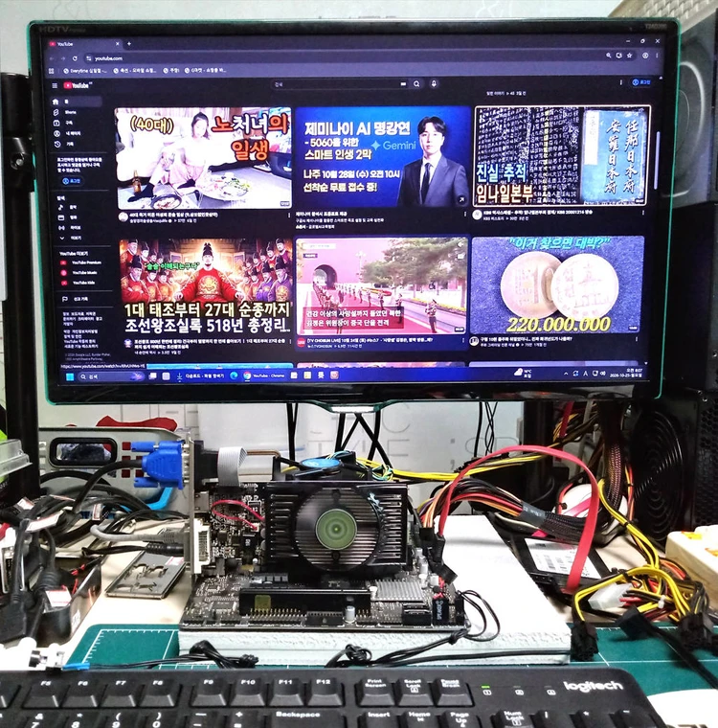Show hidden system tray icons
This screenshot has width=718, height=728.
(x=565, y=373)
